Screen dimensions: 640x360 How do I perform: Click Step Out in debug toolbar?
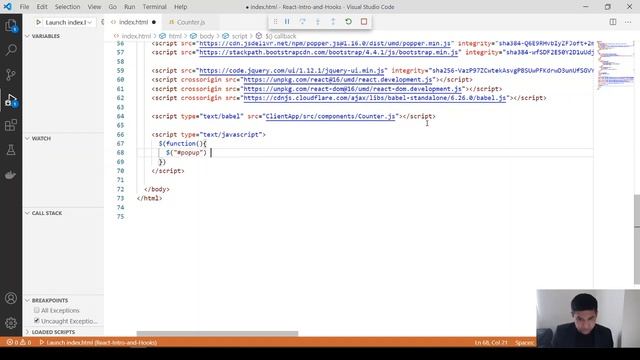coord(333,22)
